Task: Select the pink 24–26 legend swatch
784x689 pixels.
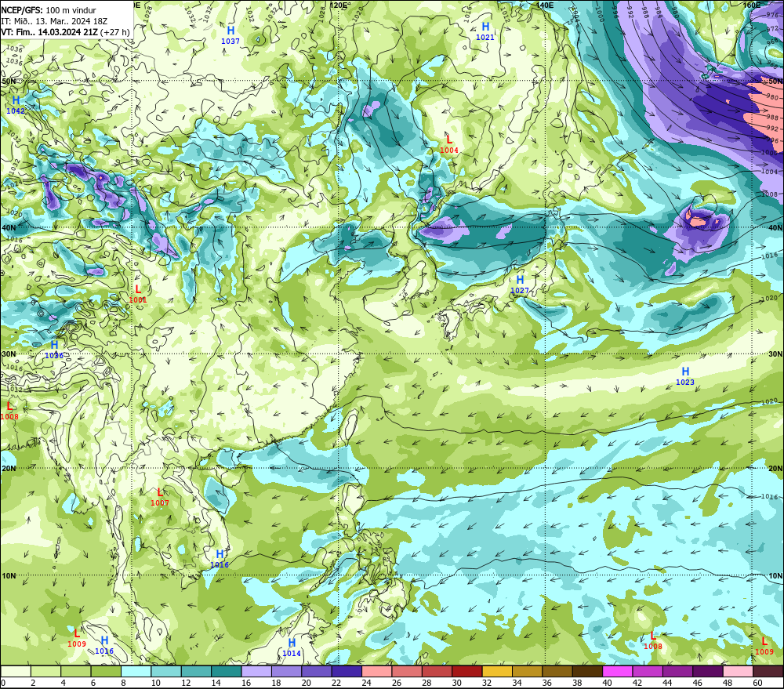Action: (377, 671)
